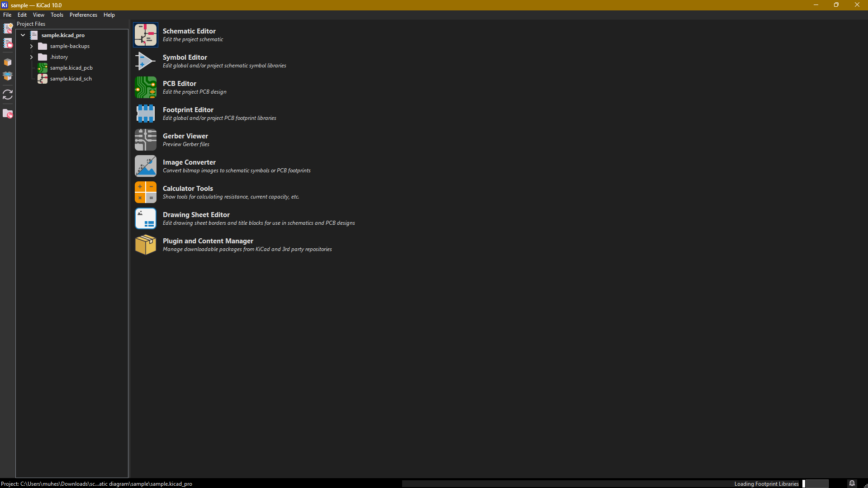Open the Image Converter icon
This screenshot has height=488, width=868.
pyautogui.click(x=145, y=166)
